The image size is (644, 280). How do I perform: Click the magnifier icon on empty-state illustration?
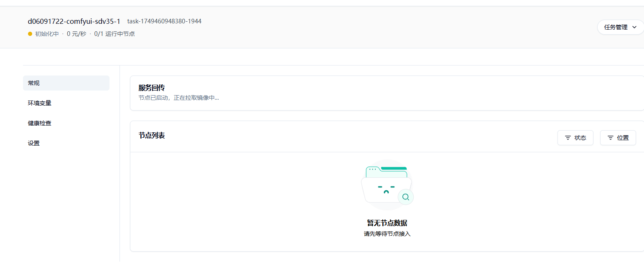(x=405, y=197)
